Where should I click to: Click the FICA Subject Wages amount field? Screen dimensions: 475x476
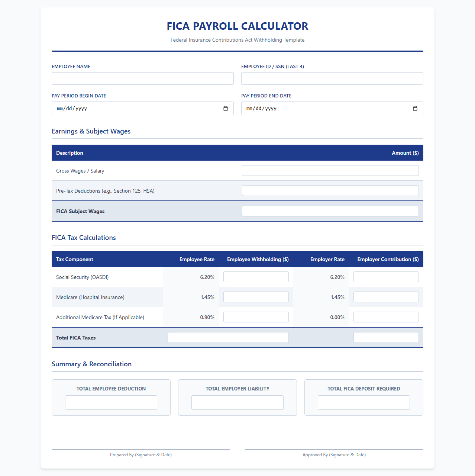pos(330,211)
